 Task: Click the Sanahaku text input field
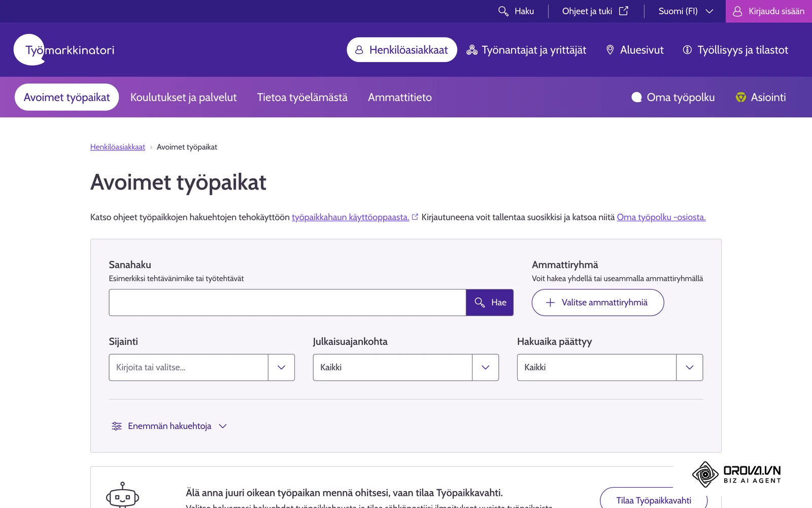pos(287,302)
